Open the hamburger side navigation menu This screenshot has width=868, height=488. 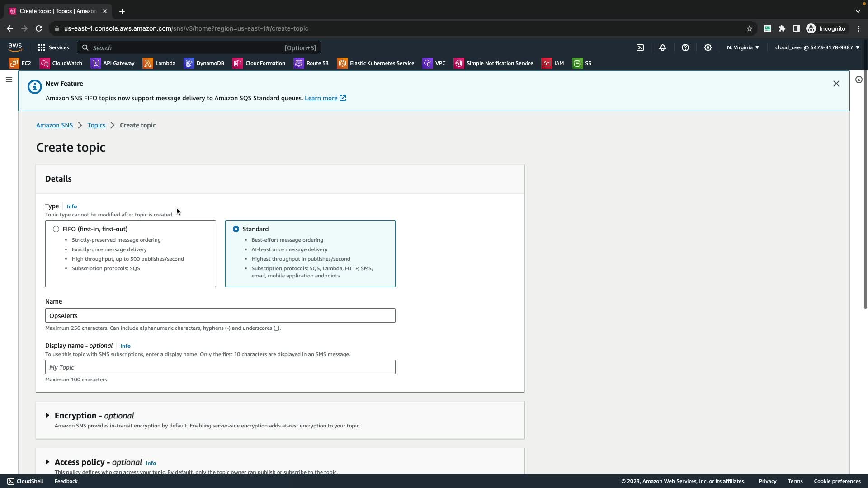9,80
